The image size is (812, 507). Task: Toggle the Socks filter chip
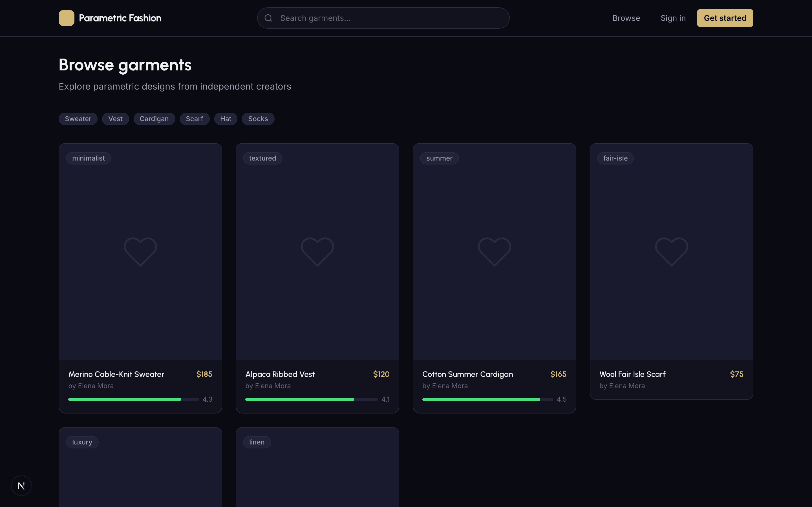(258, 119)
